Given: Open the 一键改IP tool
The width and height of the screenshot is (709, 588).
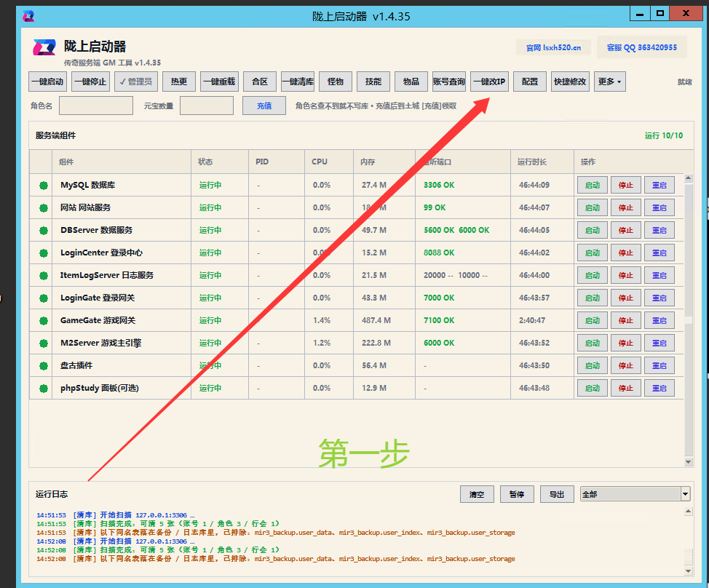Looking at the screenshot, I should 489,82.
